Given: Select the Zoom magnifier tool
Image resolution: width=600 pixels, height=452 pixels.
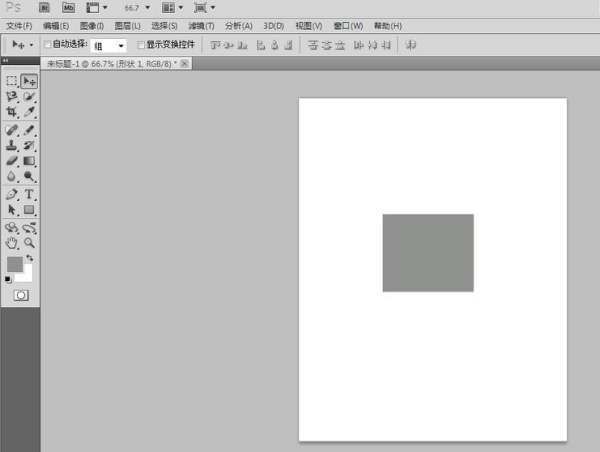Looking at the screenshot, I should pos(30,243).
